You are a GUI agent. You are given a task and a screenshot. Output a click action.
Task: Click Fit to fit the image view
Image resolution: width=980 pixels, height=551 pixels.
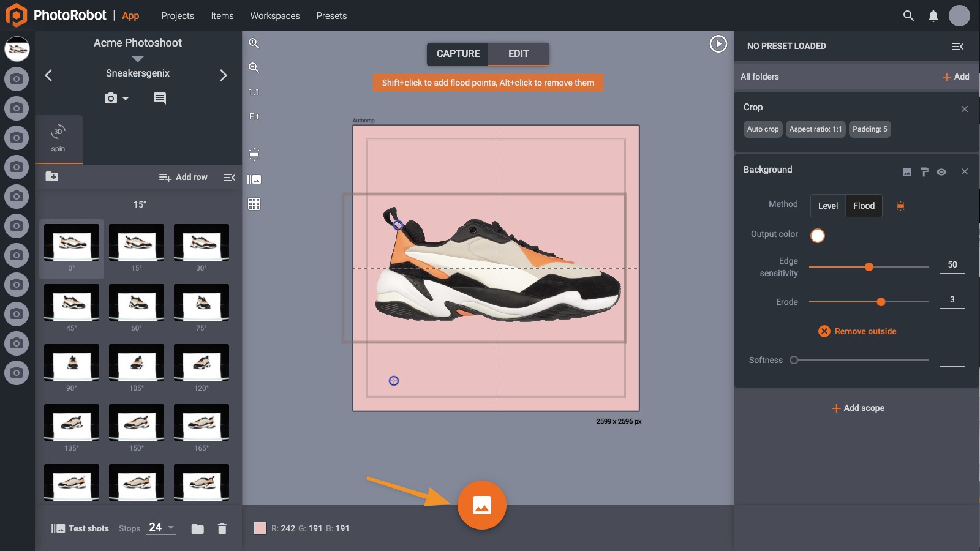pos(254,116)
